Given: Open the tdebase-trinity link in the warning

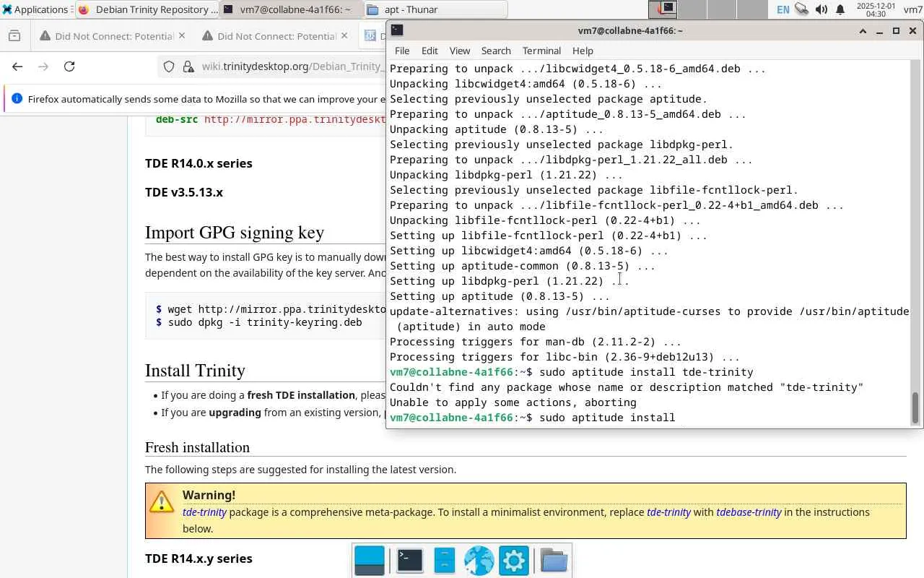Looking at the screenshot, I should pyautogui.click(x=749, y=512).
